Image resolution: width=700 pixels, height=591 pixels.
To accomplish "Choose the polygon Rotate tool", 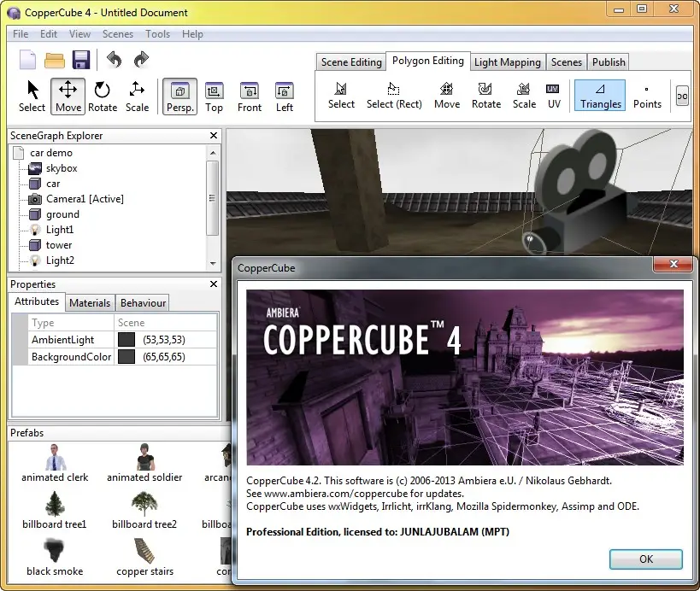I will point(486,96).
